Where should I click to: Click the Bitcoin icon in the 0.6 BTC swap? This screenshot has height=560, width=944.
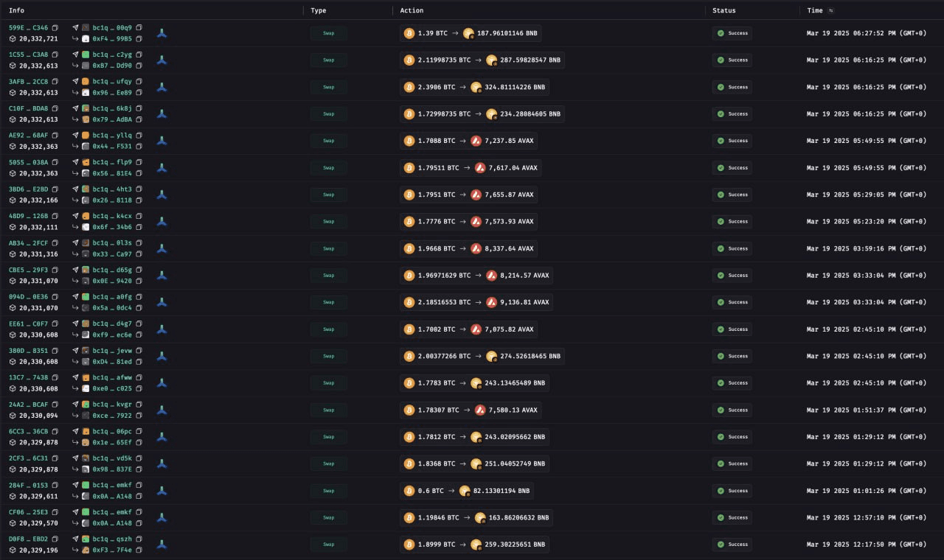(x=409, y=491)
